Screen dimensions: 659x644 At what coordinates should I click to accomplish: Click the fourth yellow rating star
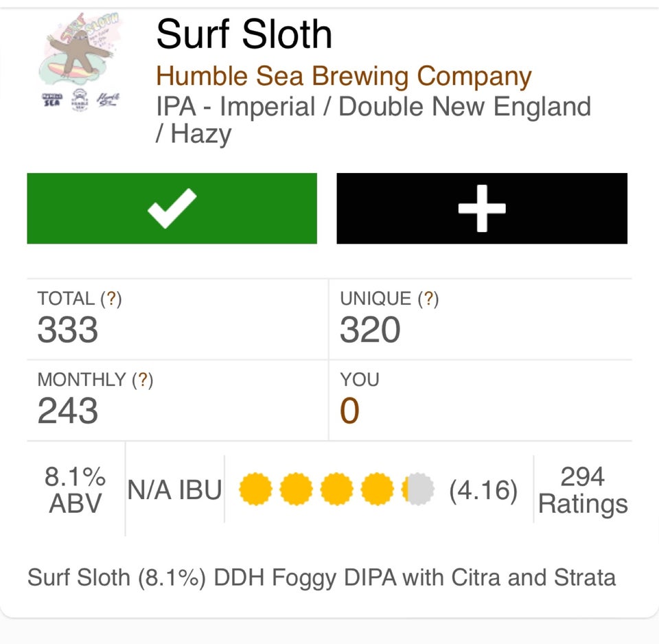(x=378, y=490)
